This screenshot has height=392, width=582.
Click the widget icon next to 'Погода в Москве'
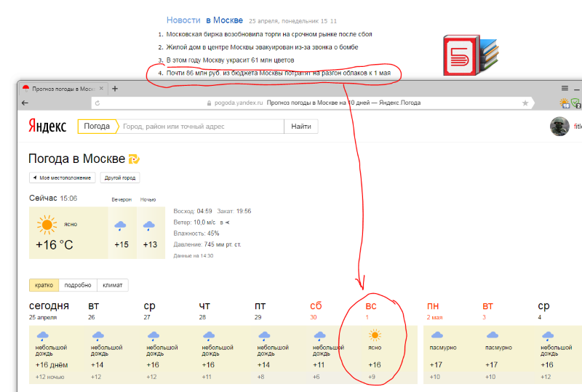(x=134, y=159)
